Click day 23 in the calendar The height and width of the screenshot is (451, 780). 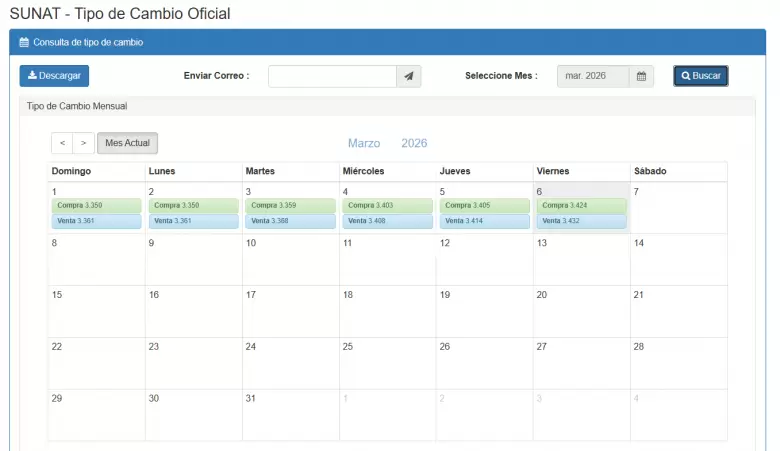[154, 347]
